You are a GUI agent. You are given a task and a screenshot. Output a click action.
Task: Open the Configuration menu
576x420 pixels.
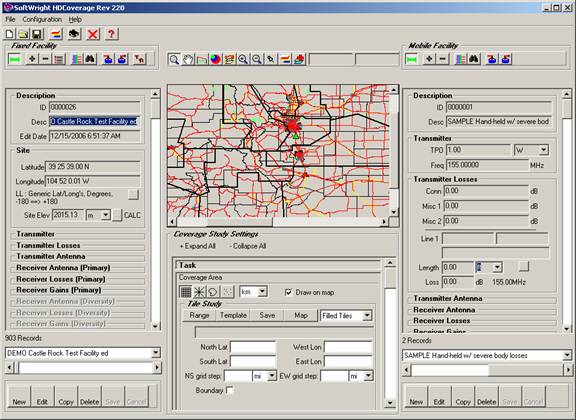42,19
